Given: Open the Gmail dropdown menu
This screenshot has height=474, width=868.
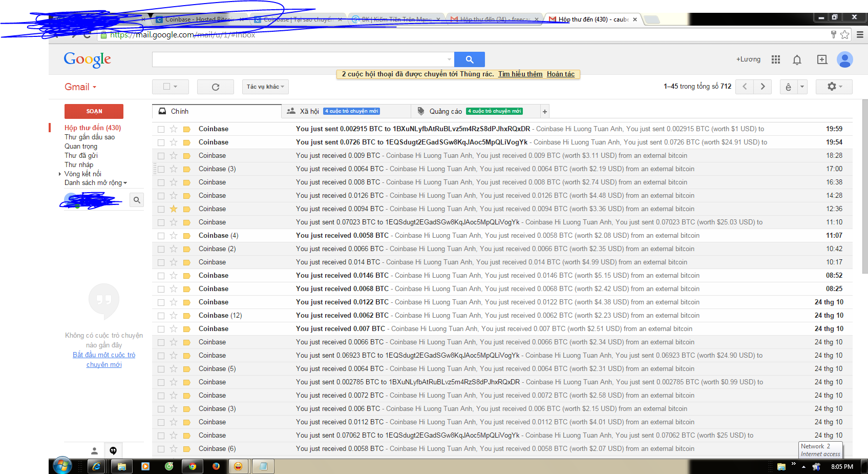Looking at the screenshot, I should click(80, 87).
